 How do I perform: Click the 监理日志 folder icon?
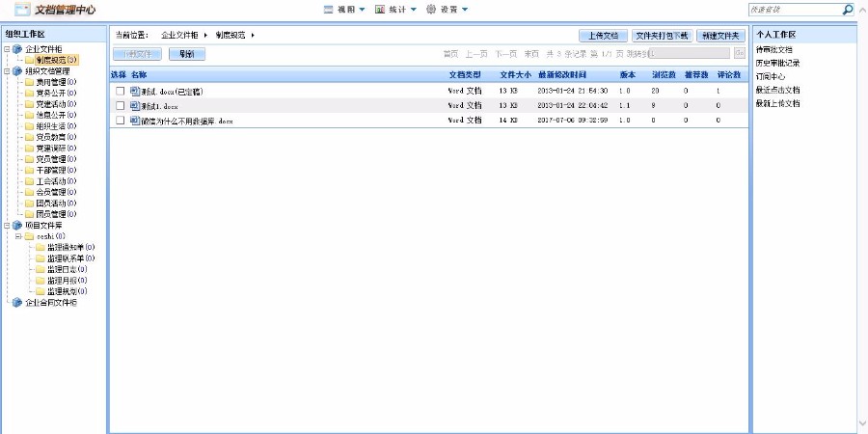coord(40,269)
